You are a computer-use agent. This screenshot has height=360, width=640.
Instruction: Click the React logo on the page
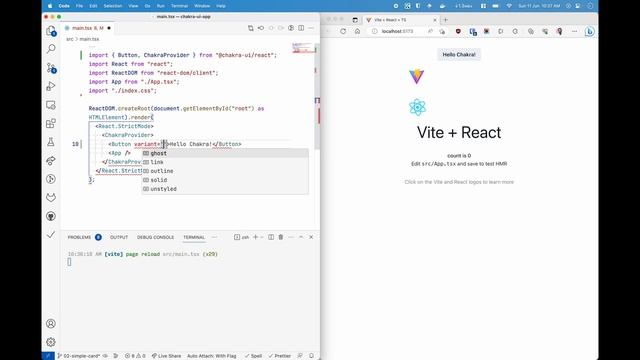(417, 107)
